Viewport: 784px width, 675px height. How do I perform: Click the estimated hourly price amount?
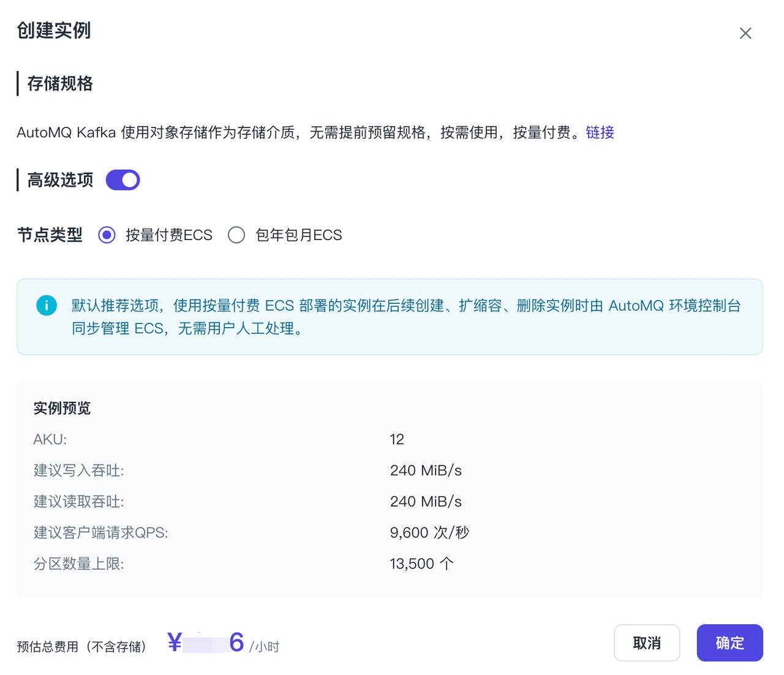(206, 643)
